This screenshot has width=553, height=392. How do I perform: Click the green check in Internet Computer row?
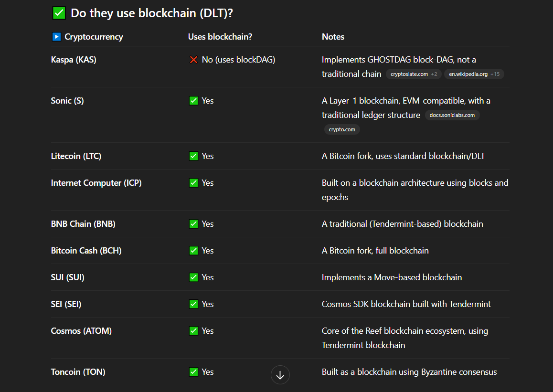(x=193, y=183)
